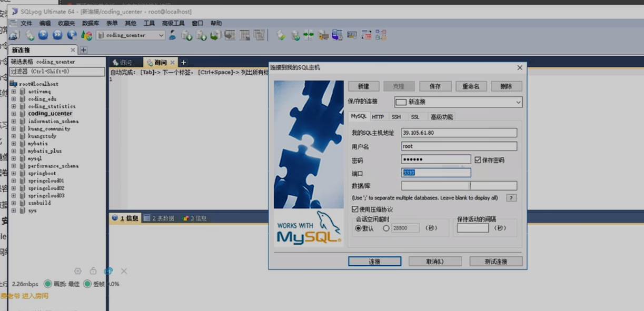Open a new query editor from the toolbar
Image resolution: width=644 pixels, height=311 pixels.
(30, 35)
